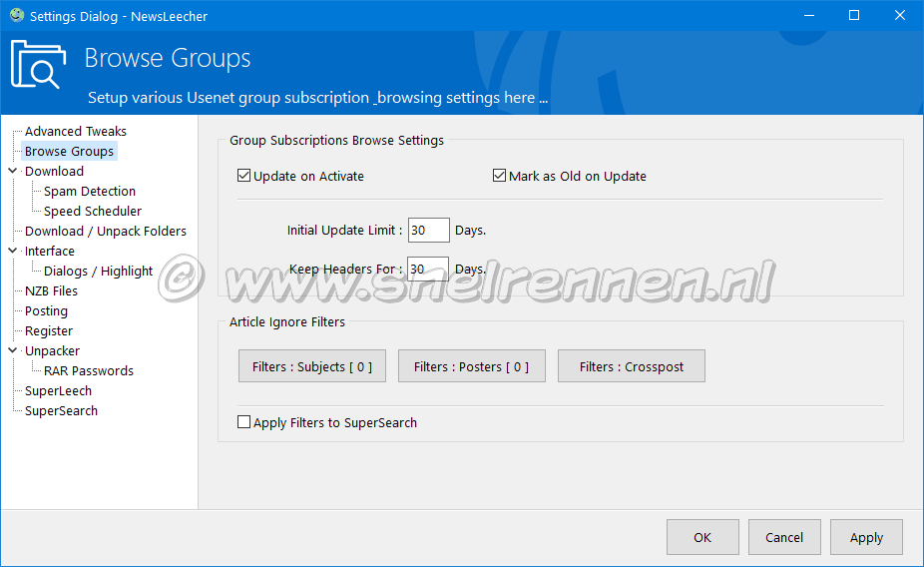Minimize the Settings Dialog window
The width and height of the screenshot is (924, 567).
[809, 15]
